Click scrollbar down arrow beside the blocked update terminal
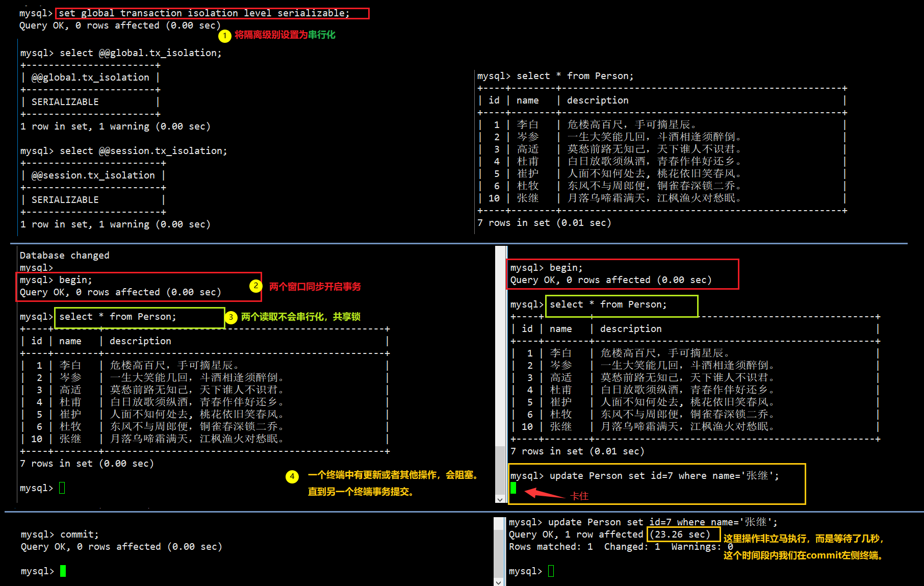Viewport: 924px width, 586px height. pos(500,499)
